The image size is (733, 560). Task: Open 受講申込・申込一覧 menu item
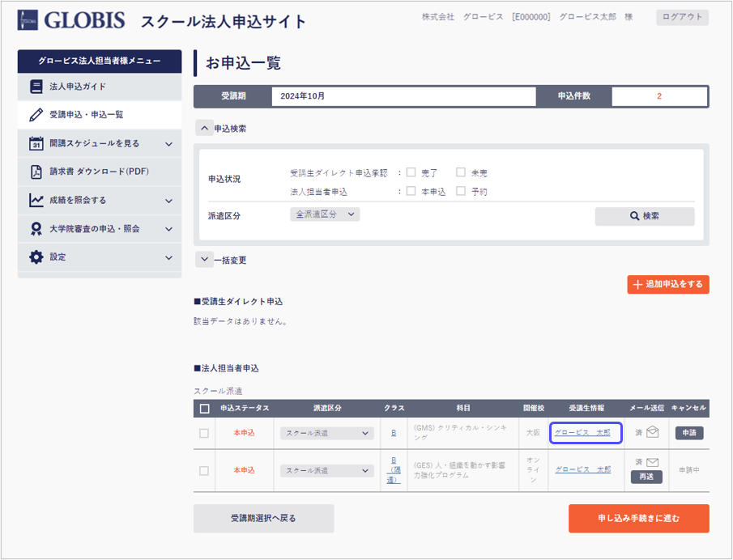pyautogui.click(x=100, y=115)
